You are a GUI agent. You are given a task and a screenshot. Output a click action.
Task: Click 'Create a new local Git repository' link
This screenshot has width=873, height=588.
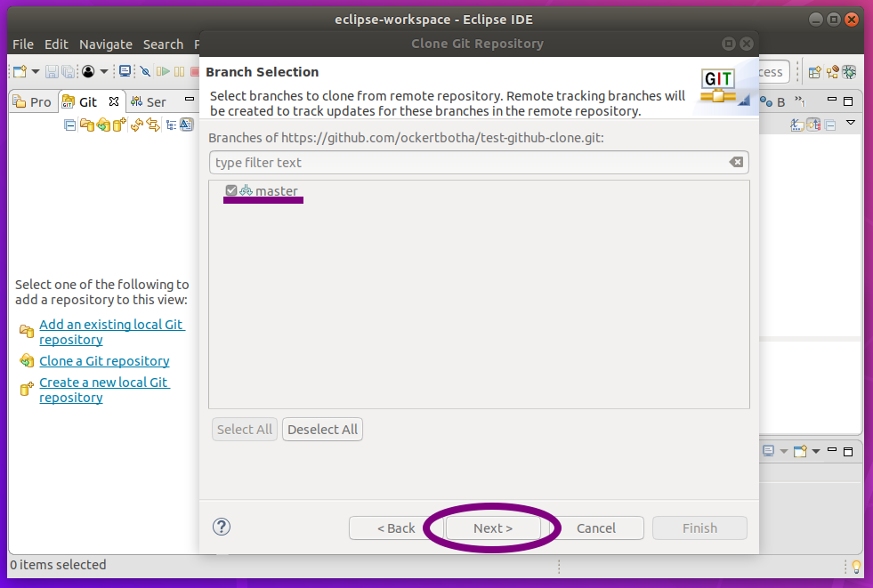(x=104, y=390)
